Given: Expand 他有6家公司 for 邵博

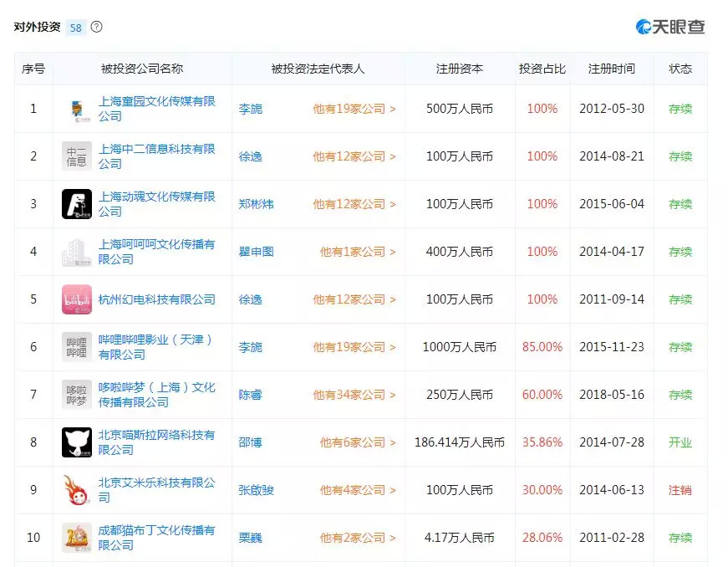Looking at the screenshot, I should pos(358,442).
